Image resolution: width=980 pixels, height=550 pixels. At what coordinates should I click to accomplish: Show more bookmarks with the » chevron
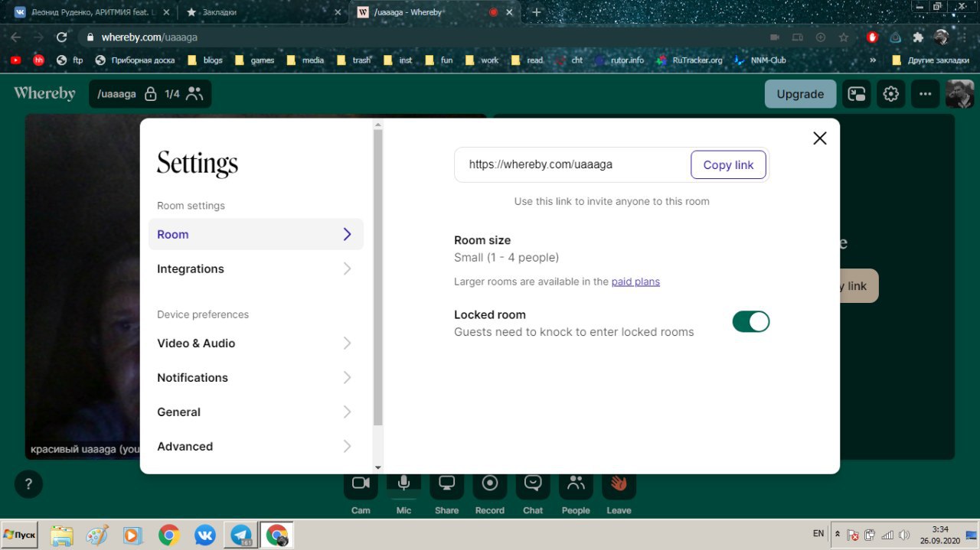(873, 60)
